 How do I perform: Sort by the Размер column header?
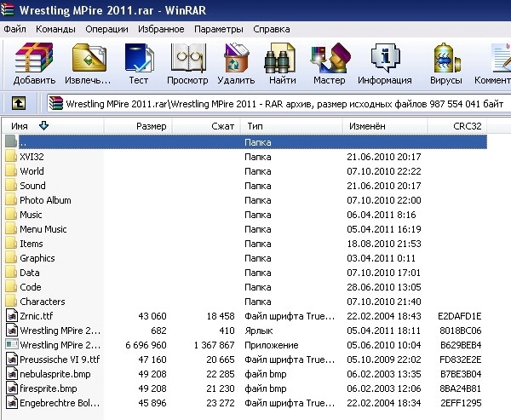click(x=138, y=126)
